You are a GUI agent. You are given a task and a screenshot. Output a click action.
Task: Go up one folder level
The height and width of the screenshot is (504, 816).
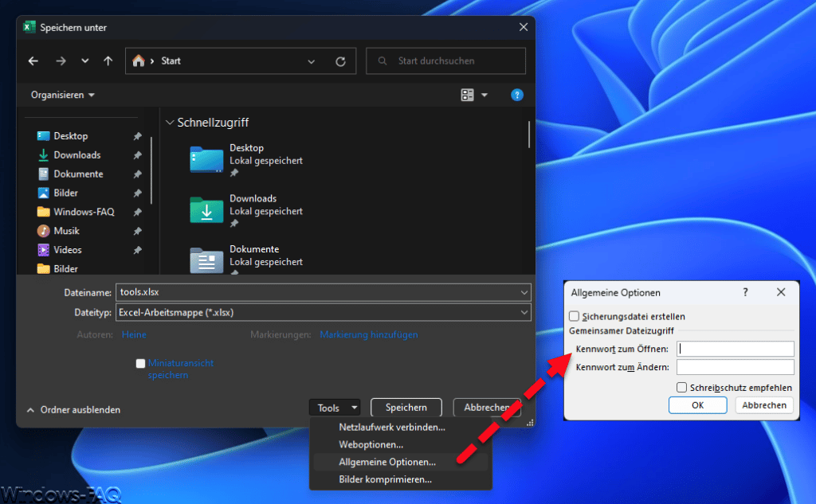click(x=108, y=61)
